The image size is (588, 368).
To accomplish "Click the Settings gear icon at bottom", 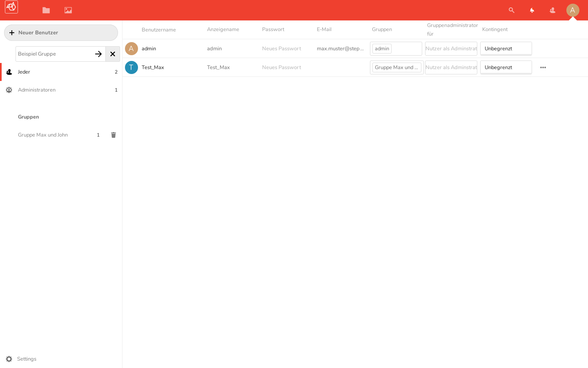I will (x=9, y=359).
